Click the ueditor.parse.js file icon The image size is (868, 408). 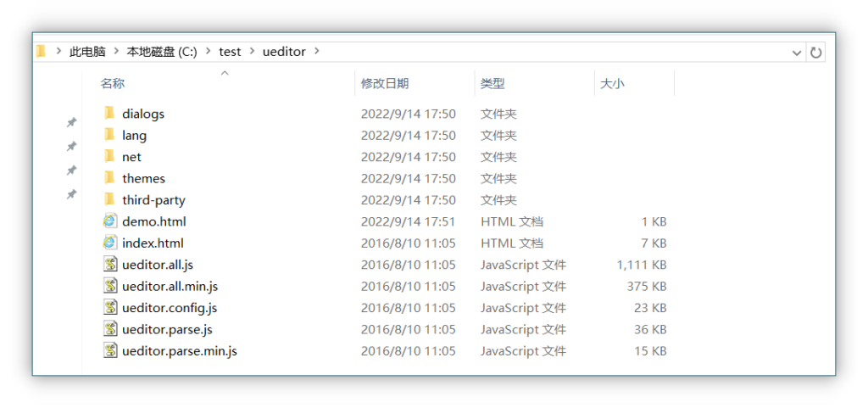coord(111,329)
